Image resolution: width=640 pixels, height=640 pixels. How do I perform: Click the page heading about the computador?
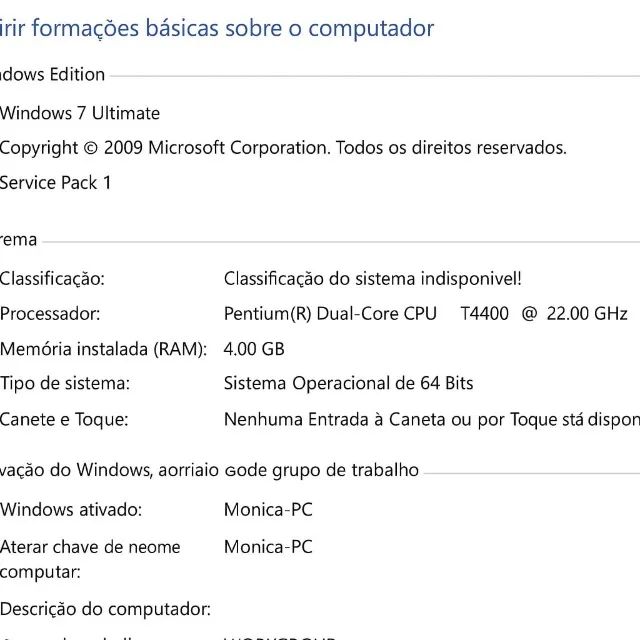217,28
